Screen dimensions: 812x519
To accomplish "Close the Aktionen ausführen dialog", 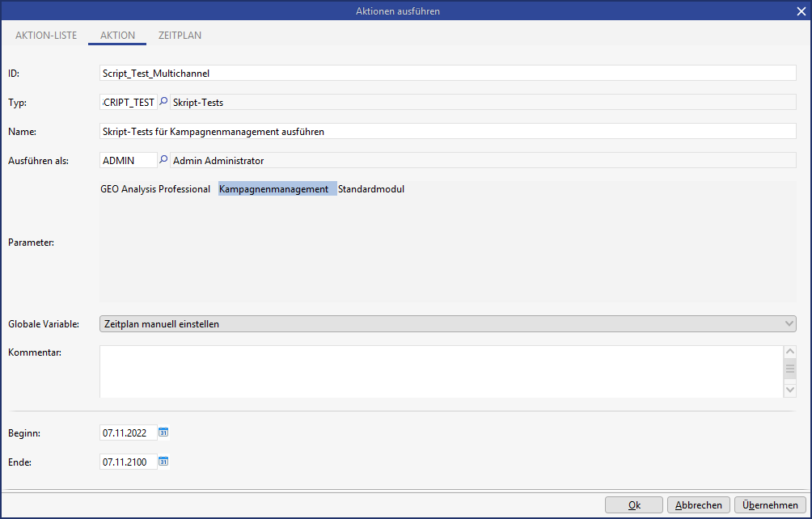I will [x=801, y=11].
